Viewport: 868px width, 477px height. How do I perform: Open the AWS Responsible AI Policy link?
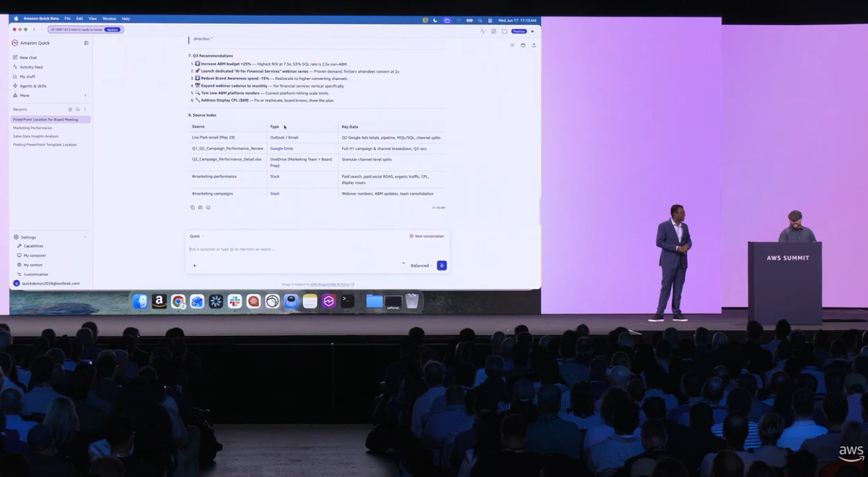tap(332, 284)
